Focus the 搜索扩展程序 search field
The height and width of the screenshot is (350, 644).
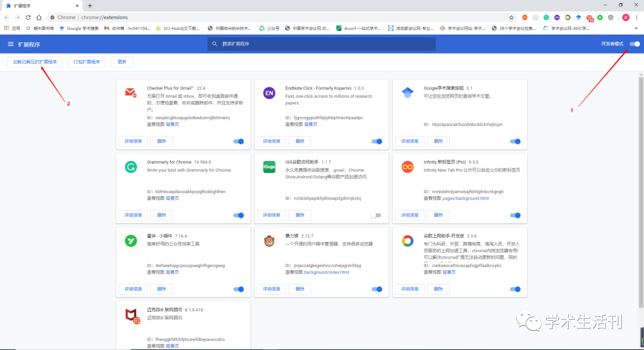point(321,44)
